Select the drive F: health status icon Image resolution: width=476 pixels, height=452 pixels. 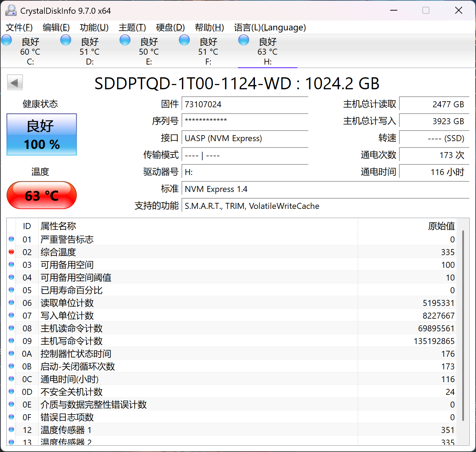pyautogui.click(x=184, y=40)
